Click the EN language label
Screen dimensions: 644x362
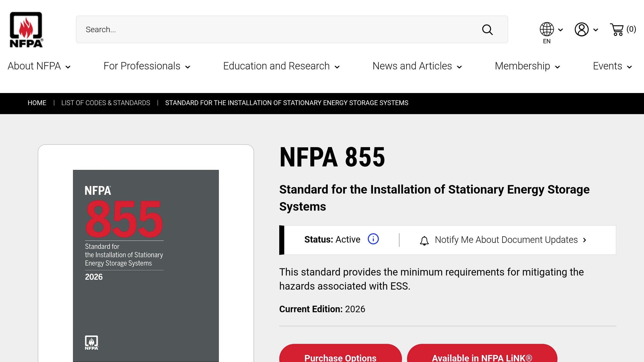pos(547,41)
